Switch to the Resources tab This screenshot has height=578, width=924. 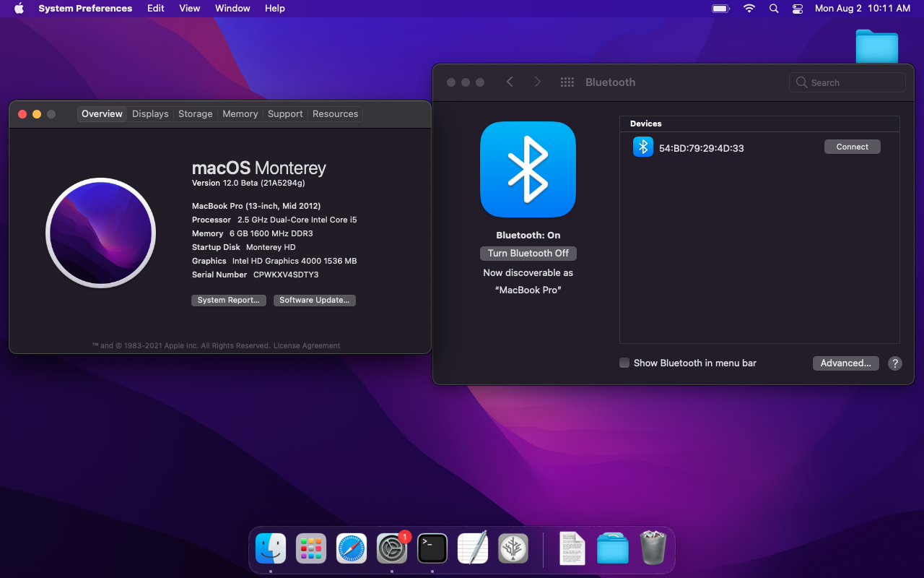(x=335, y=114)
